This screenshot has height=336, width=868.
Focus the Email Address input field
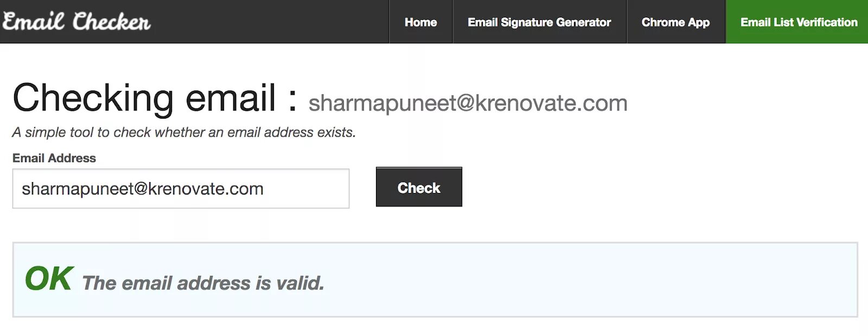(x=181, y=189)
